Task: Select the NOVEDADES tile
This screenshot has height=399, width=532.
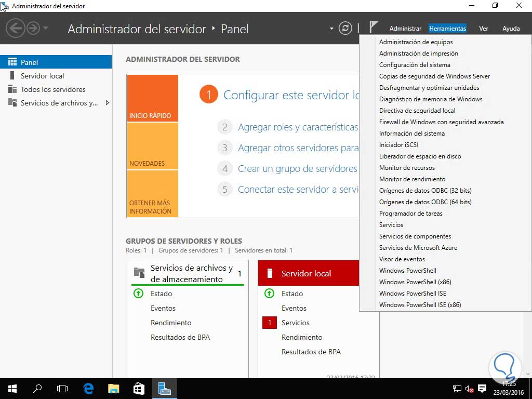Action: pyautogui.click(x=152, y=146)
